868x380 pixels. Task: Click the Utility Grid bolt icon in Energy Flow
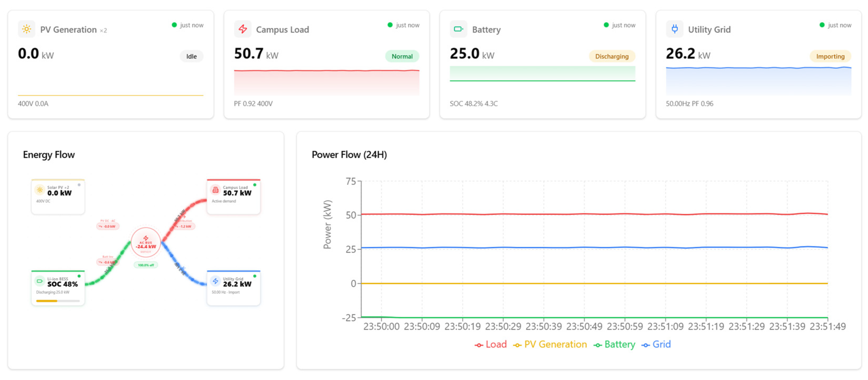pyautogui.click(x=215, y=281)
